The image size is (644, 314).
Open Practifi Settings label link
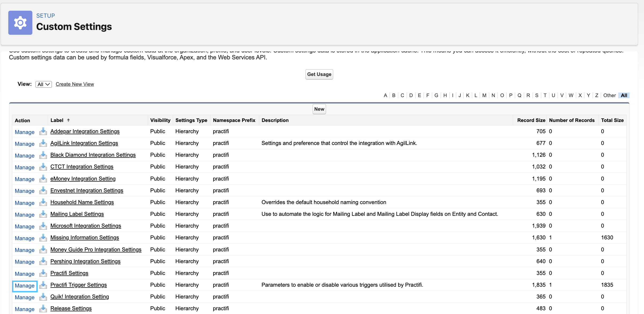(x=69, y=273)
